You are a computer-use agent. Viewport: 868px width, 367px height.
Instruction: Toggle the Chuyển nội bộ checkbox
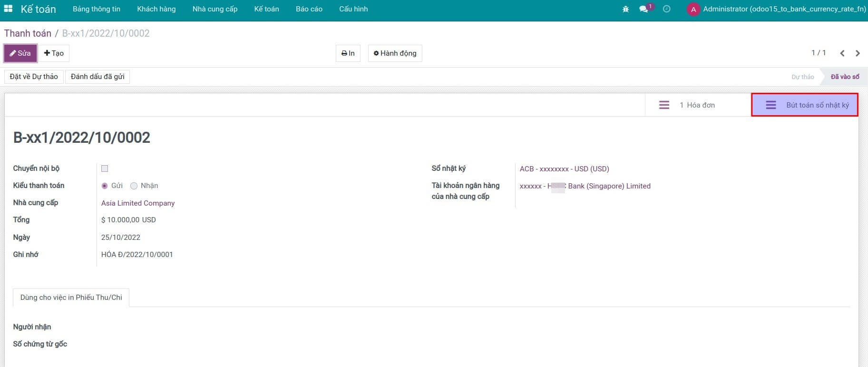click(105, 169)
